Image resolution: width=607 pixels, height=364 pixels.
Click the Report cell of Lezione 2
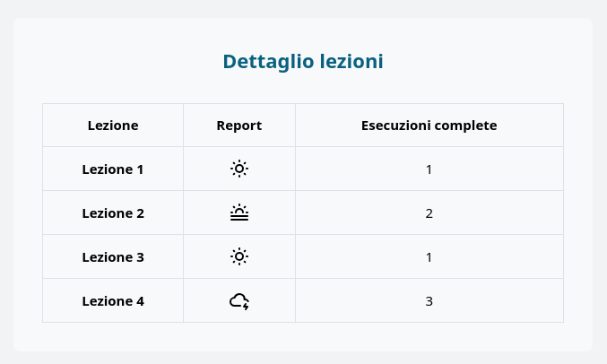(239, 212)
